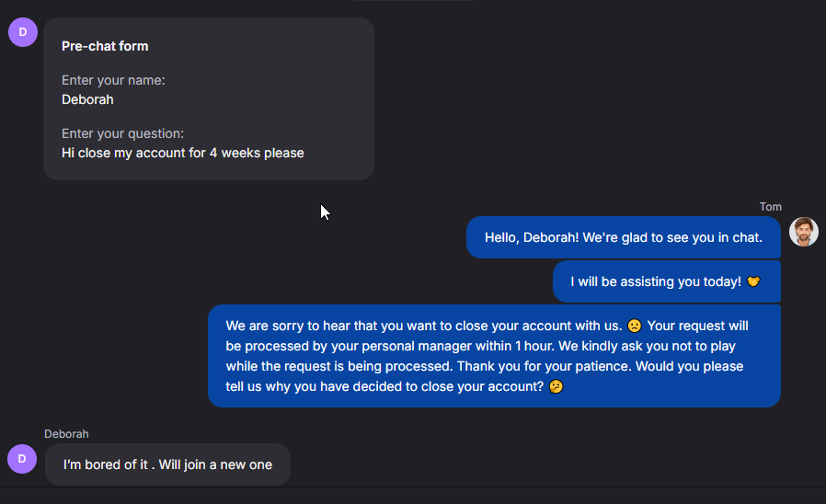
Task: Click the handshake emoji in Tom's message
Action: pos(753,281)
